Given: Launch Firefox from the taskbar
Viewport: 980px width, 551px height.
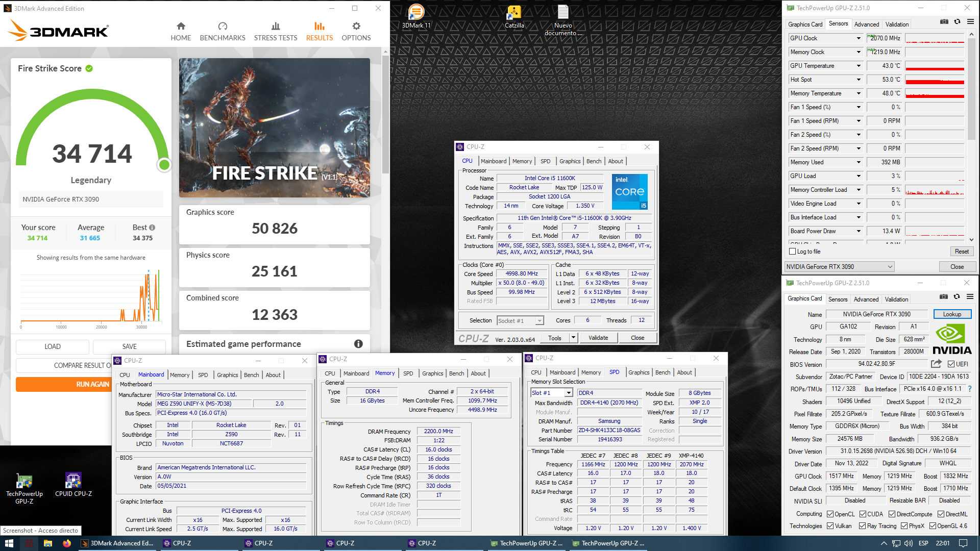Looking at the screenshot, I should pyautogui.click(x=67, y=543).
